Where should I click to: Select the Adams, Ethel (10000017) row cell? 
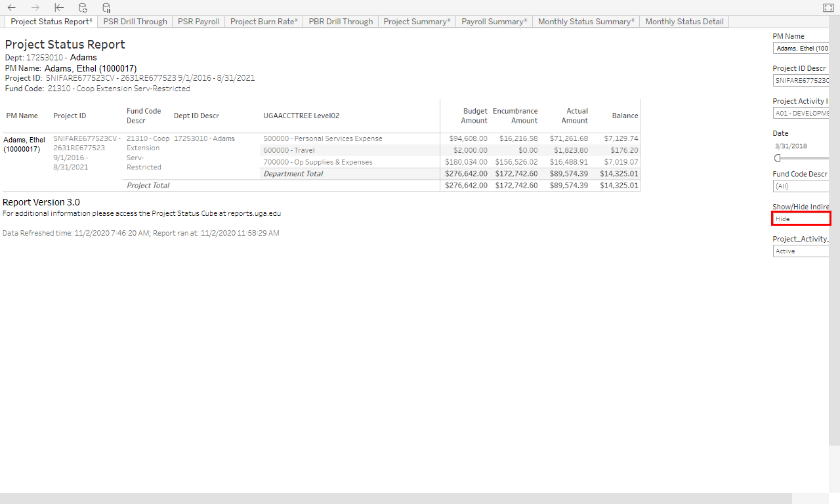pos(24,144)
